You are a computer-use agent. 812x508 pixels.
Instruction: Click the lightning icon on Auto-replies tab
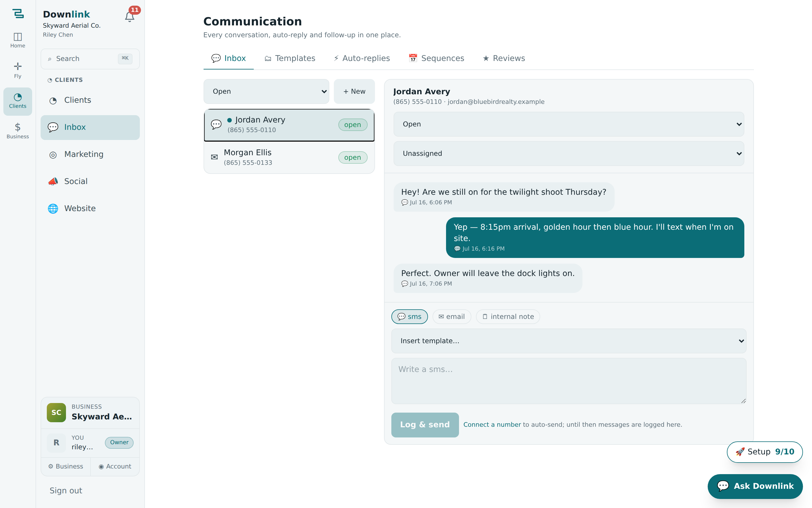336,58
